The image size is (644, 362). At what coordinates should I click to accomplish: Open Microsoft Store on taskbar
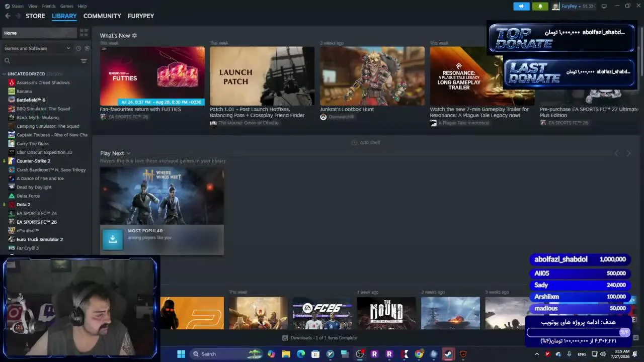point(315,354)
